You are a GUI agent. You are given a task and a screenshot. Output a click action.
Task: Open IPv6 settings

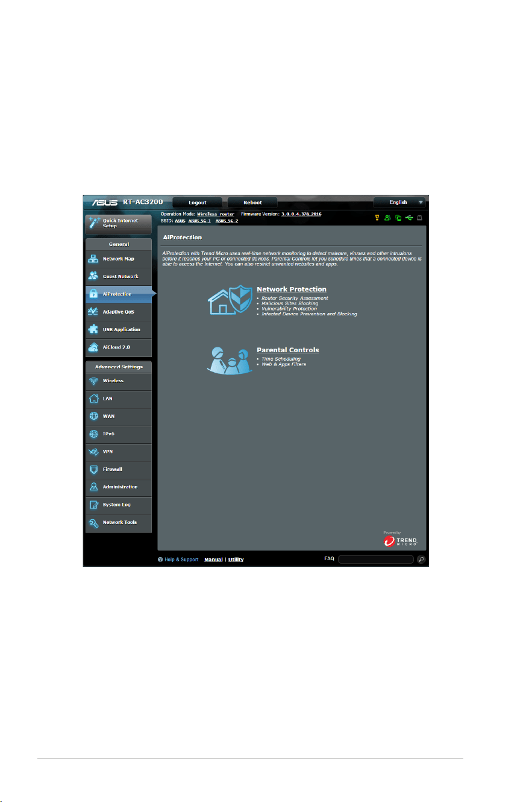pos(118,434)
